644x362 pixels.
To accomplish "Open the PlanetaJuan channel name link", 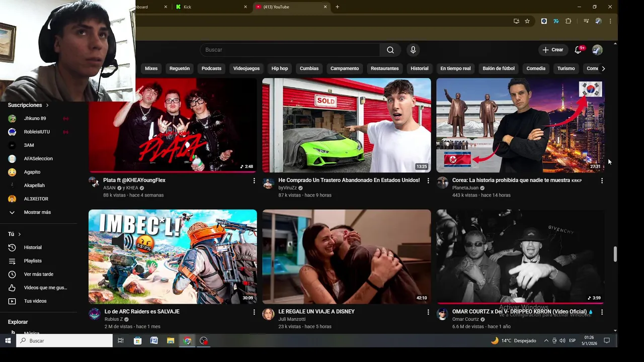I will [x=465, y=188].
